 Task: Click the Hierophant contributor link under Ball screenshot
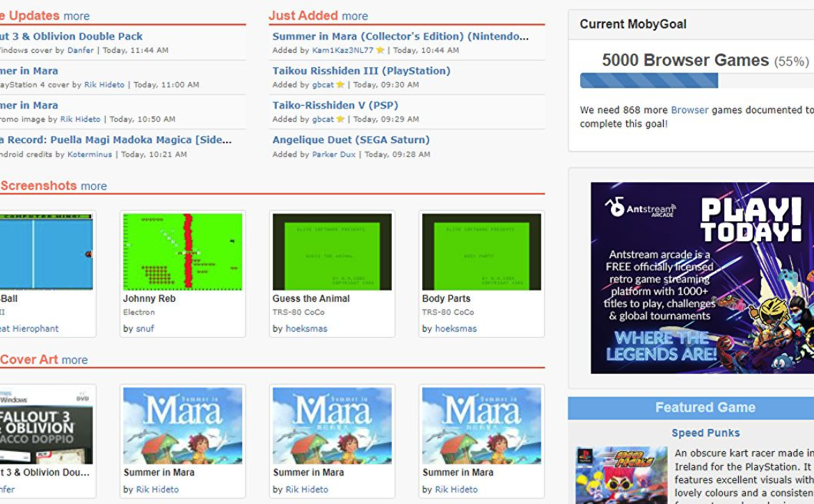[29, 329]
